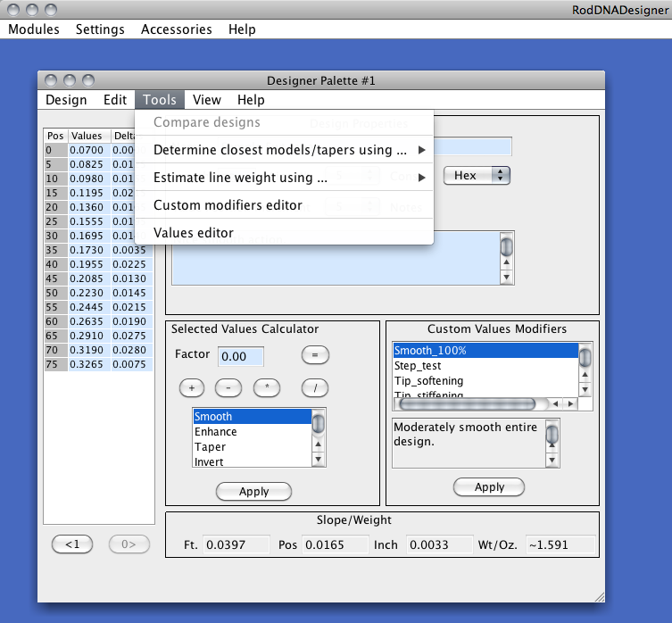Open the Designer Palette Help menu
This screenshot has height=623, width=672.
coord(251,100)
